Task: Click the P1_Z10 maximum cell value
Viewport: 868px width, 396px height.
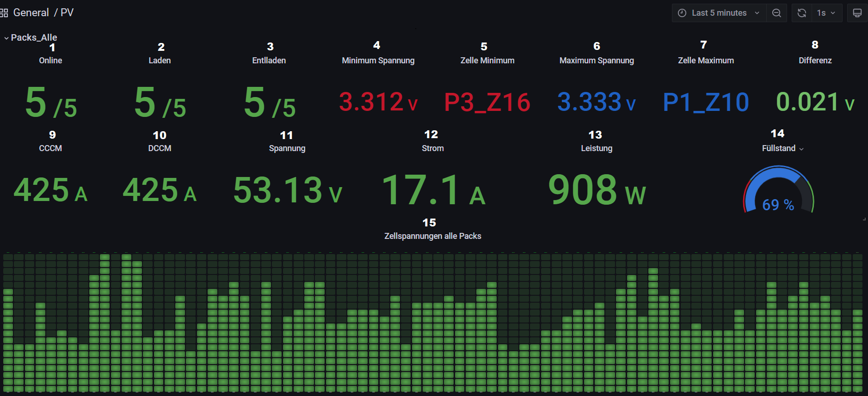Action: coord(706,103)
